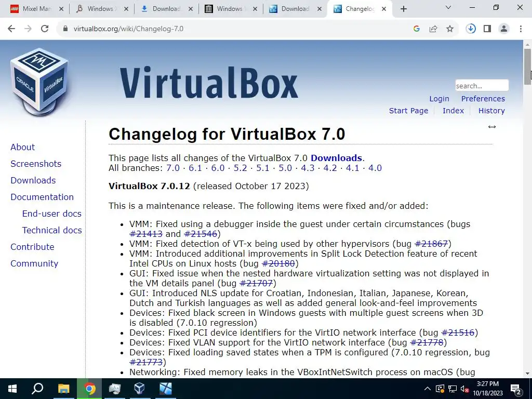The height and width of the screenshot is (399, 532).
Task: Open bug #21773 link
Action: (x=146, y=362)
